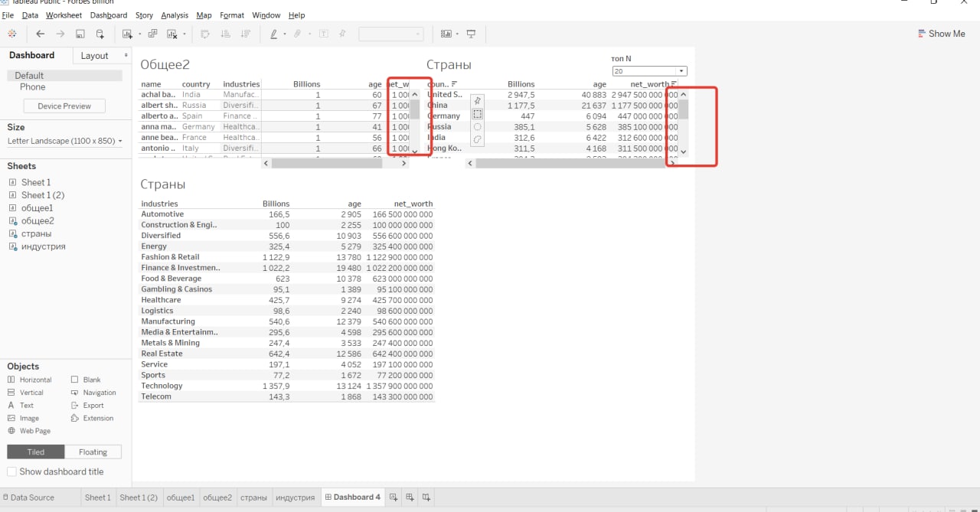Viewport: 980px width, 512px height.
Task: Select the Phone layout
Action: tap(33, 87)
